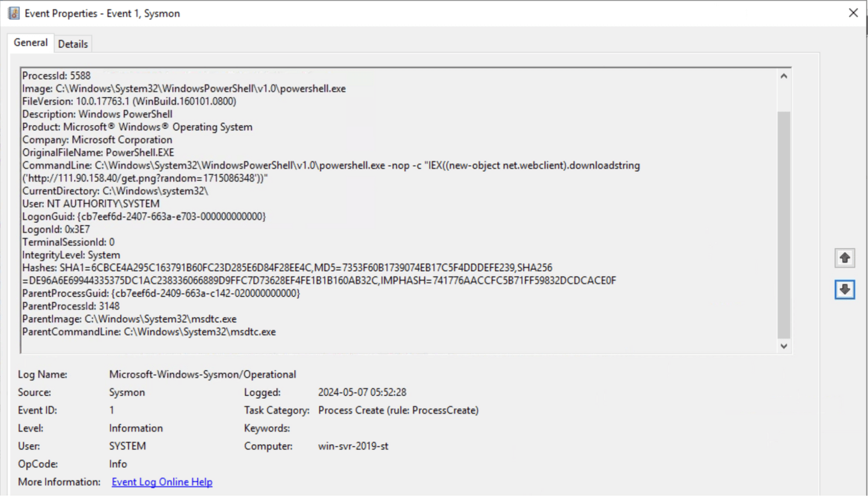
Task: Switch to the Details tab
Action: click(73, 44)
